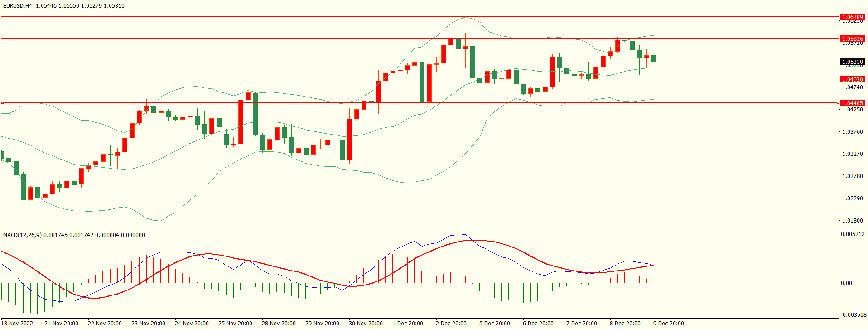Viewport: 868px width, 329px height.
Task: Click the current price 1.05310 black tag
Action: (852, 62)
